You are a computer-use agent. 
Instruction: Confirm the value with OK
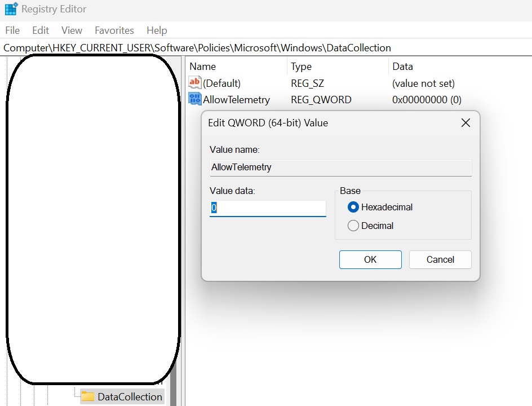370,260
